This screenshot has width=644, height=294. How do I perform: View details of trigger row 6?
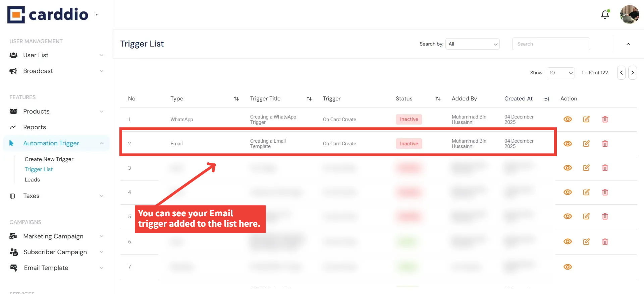pos(568,241)
